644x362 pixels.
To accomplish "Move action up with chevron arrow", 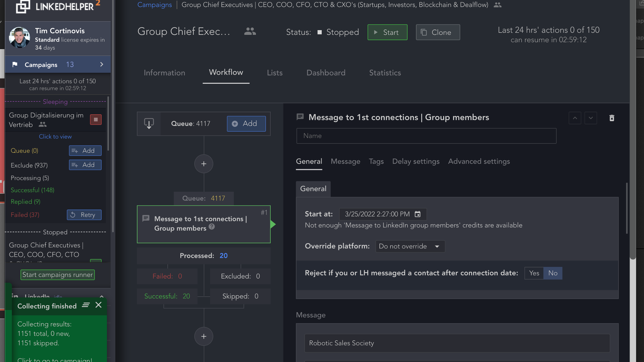I will pyautogui.click(x=575, y=118).
